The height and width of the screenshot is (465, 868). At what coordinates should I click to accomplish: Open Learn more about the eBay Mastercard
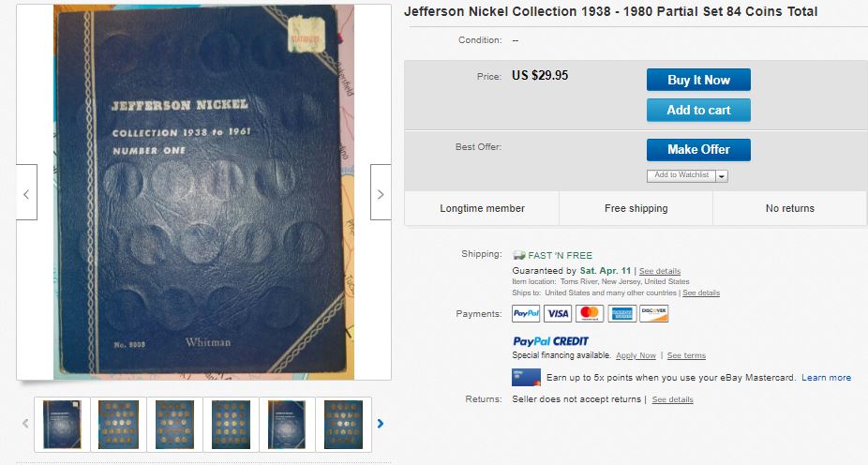[826, 378]
